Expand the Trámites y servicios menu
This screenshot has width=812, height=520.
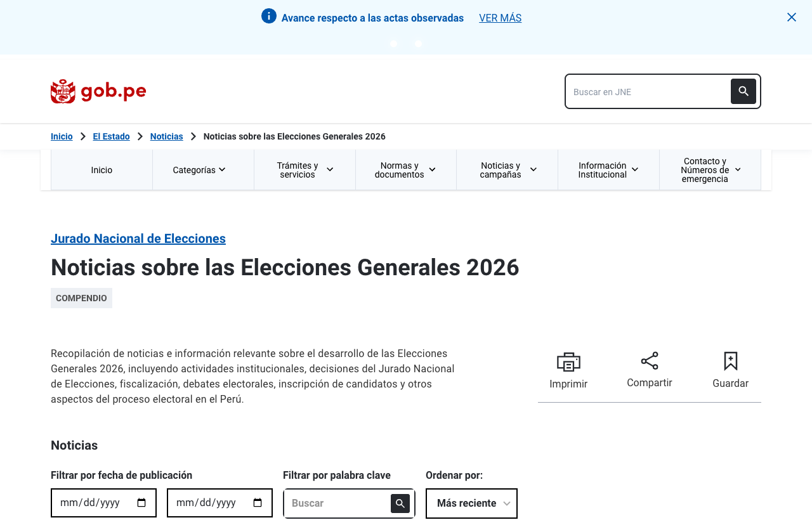(x=304, y=170)
